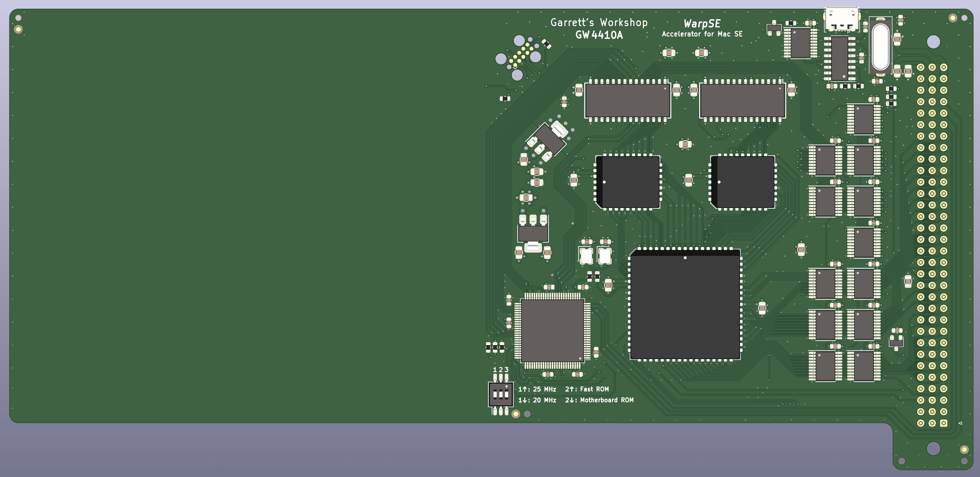The width and height of the screenshot is (980, 477).
Task: Select the fine-pitch QFP chip near the DIP switch
Action: (552, 331)
